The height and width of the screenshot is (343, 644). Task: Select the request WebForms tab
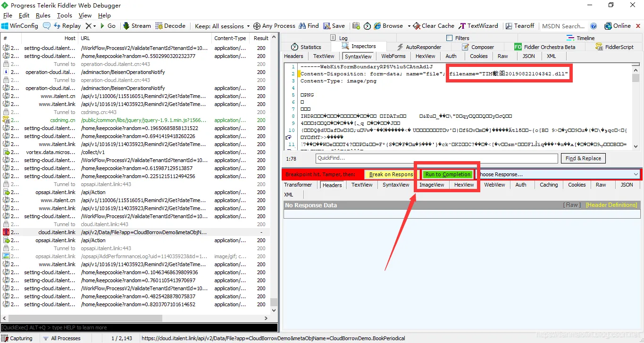point(393,56)
